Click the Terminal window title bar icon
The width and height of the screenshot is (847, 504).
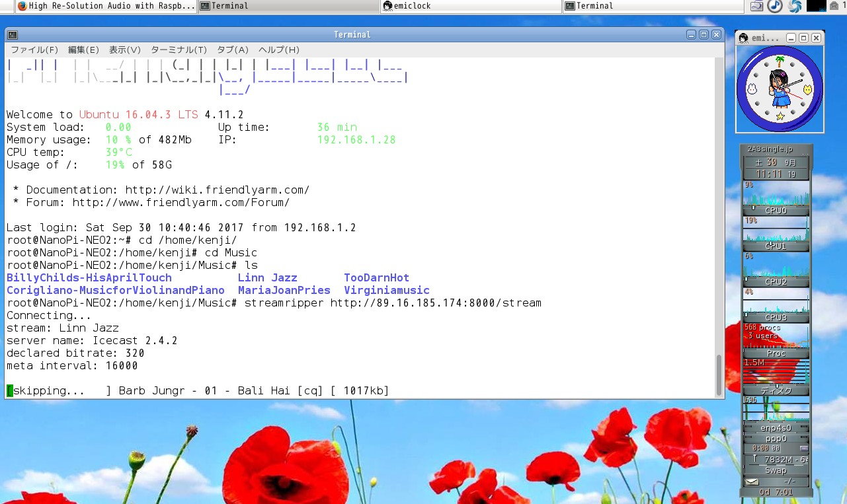click(x=13, y=35)
